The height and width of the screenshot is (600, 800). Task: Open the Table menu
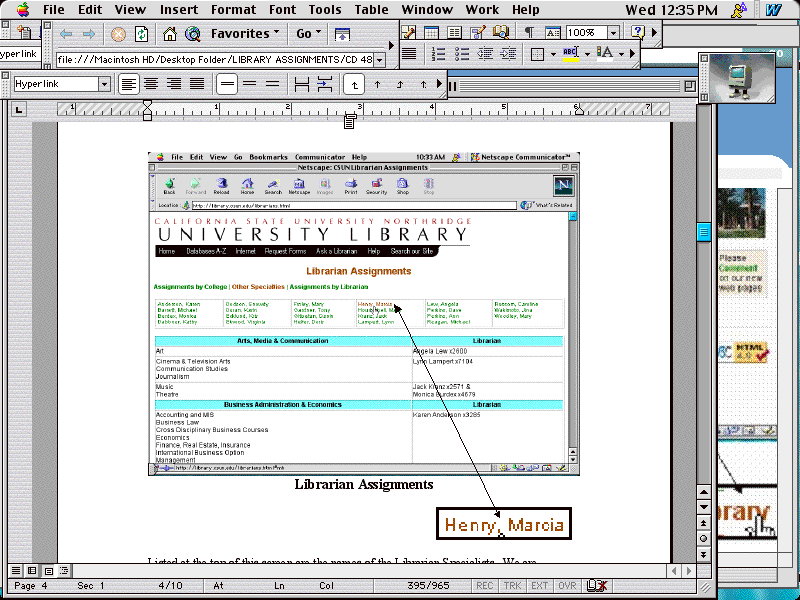[x=371, y=10]
